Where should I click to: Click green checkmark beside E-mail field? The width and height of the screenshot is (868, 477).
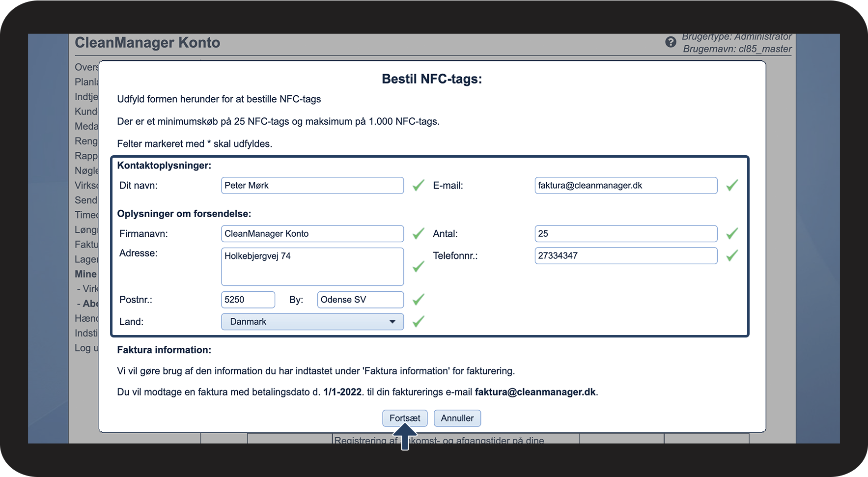click(x=732, y=185)
